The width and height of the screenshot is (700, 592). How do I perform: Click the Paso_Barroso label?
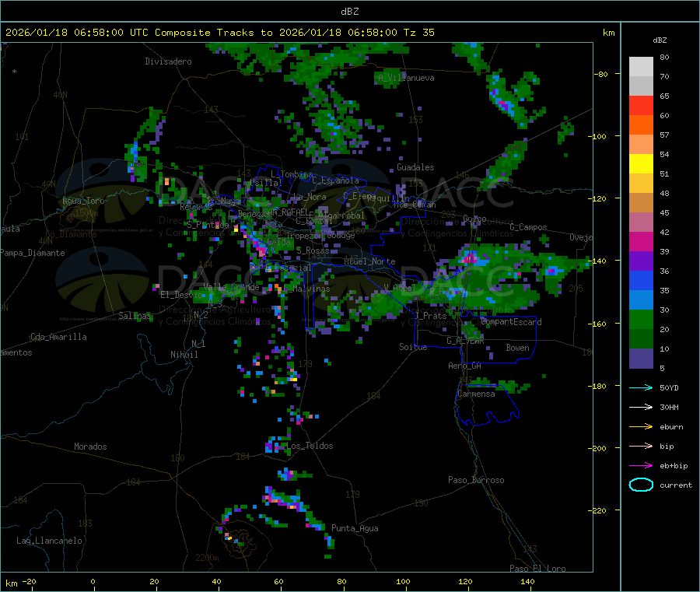click(x=476, y=480)
